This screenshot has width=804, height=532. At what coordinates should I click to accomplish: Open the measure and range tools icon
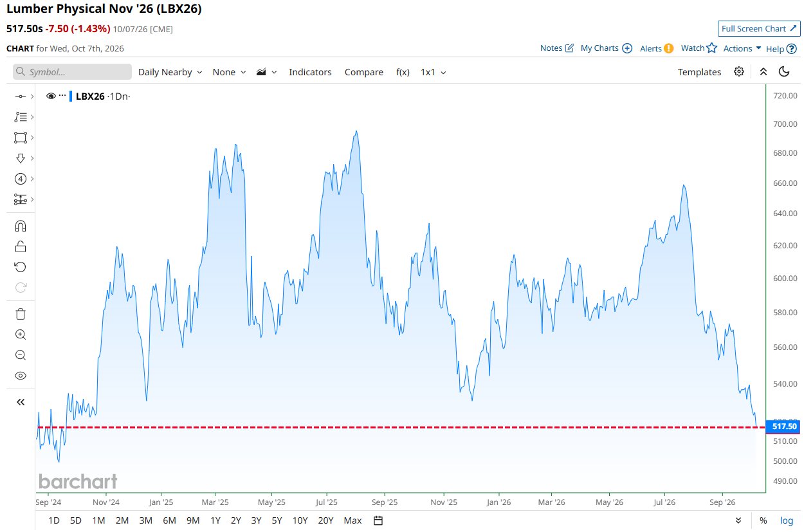[x=20, y=199]
